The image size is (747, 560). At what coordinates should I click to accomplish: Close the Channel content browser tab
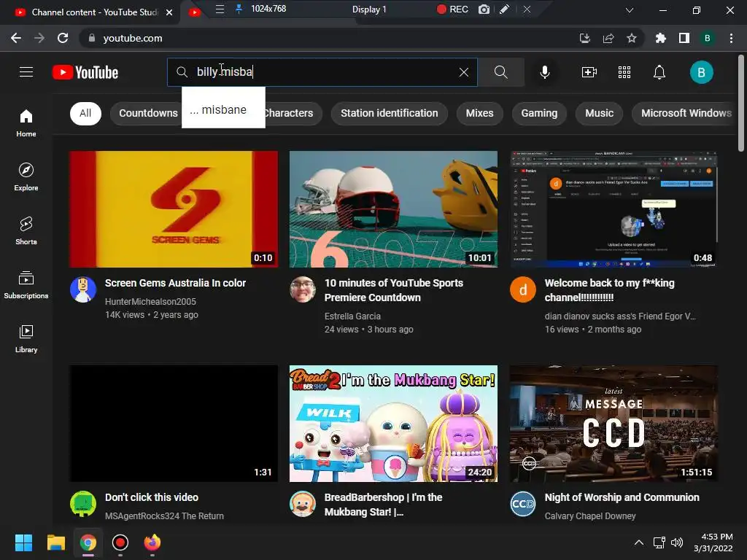click(x=169, y=12)
